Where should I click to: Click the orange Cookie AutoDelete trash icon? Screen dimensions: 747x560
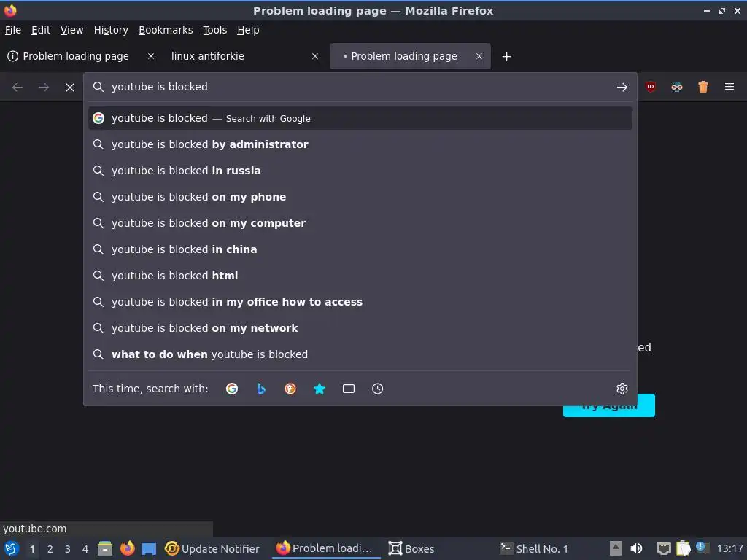pyautogui.click(x=703, y=87)
